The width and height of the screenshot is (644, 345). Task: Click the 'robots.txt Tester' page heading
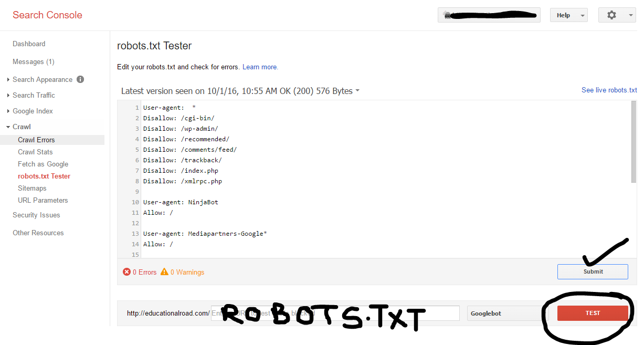[154, 46]
